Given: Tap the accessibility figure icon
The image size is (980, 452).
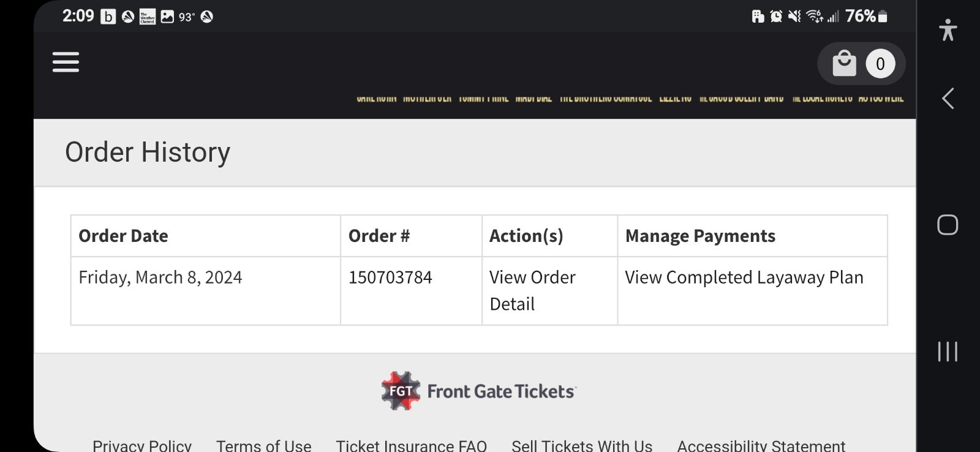Looking at the screenshot, I should point(948,29).
